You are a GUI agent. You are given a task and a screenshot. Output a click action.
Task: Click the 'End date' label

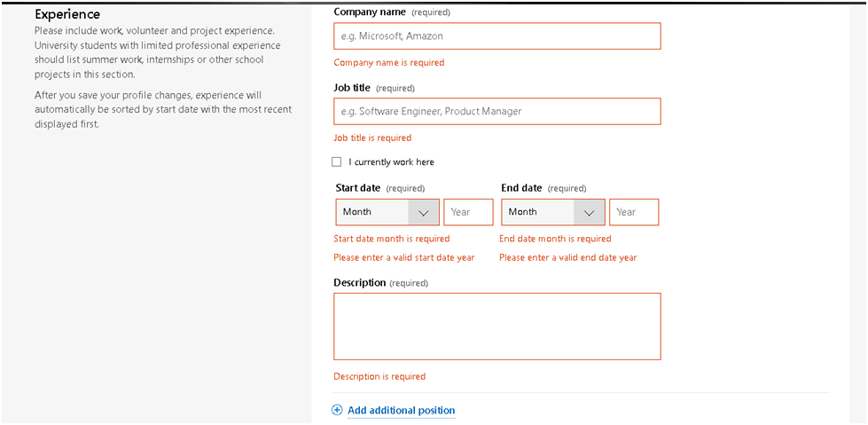[521, 188]
